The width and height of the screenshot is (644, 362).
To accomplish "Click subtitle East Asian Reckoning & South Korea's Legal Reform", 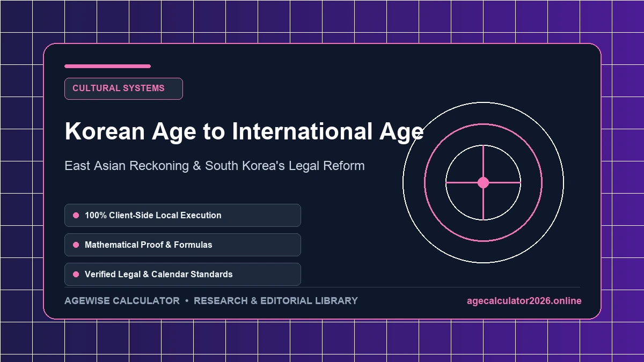I will coord(214,166).
